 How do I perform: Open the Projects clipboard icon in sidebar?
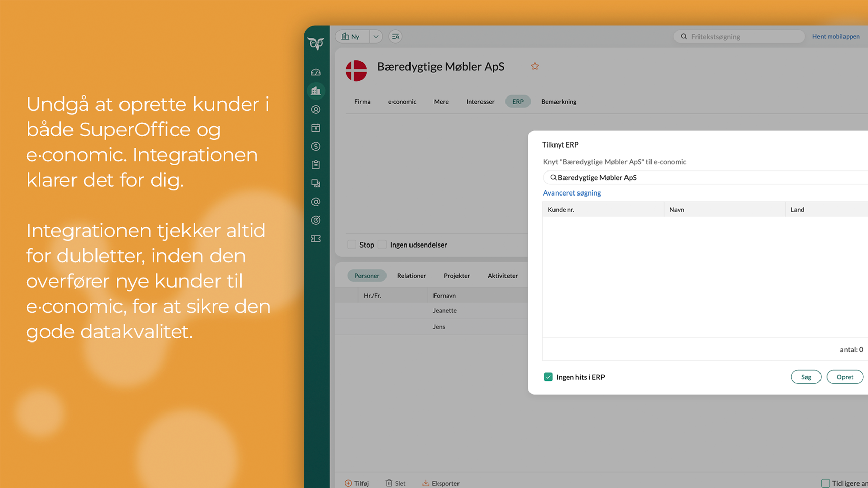click(316, 165)
